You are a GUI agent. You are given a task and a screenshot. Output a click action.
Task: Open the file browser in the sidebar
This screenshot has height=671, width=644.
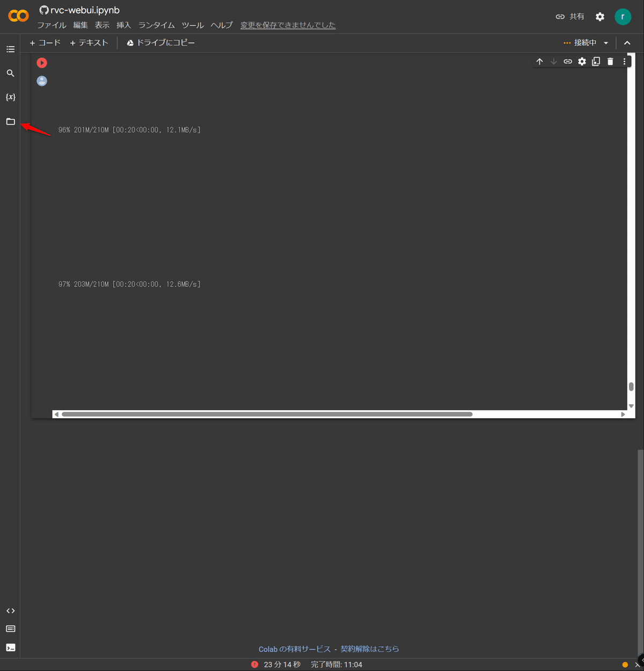[x=10, y=121]
